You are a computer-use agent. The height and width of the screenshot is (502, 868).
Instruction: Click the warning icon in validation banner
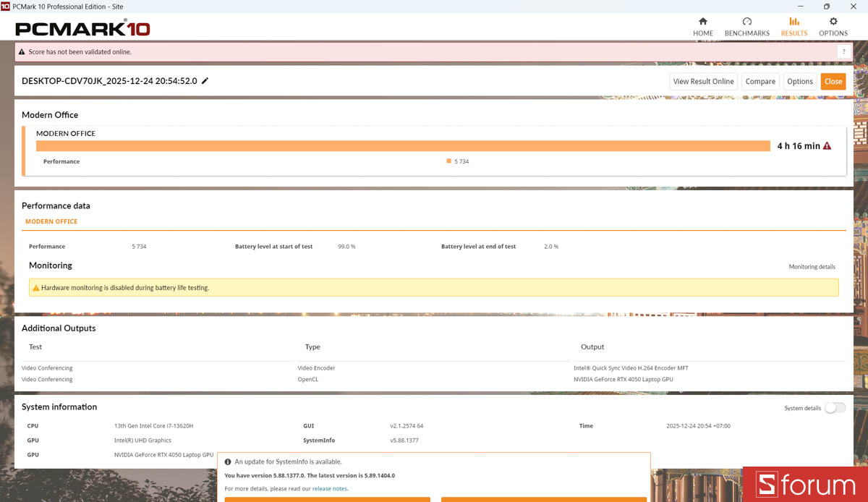(22, 52)
